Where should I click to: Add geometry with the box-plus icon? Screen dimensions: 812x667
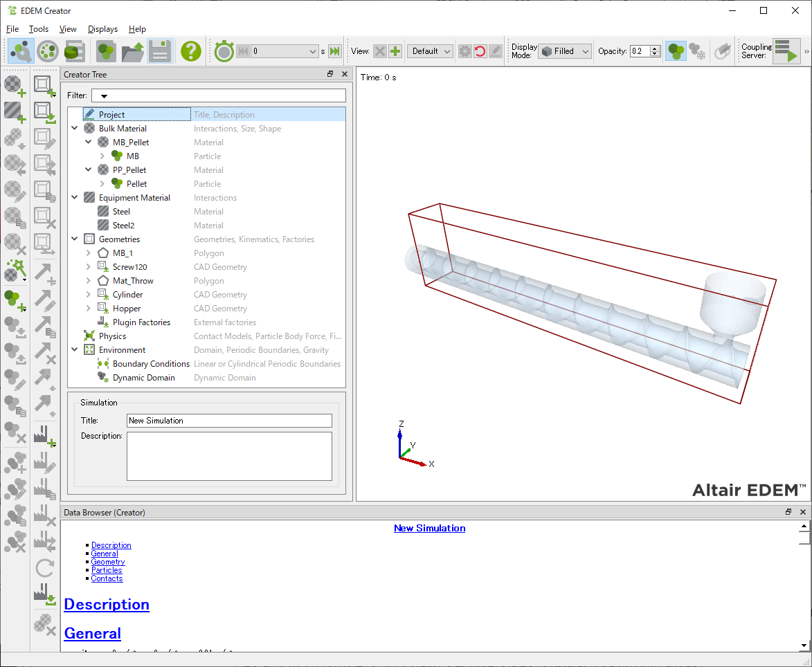pos(44,85)
